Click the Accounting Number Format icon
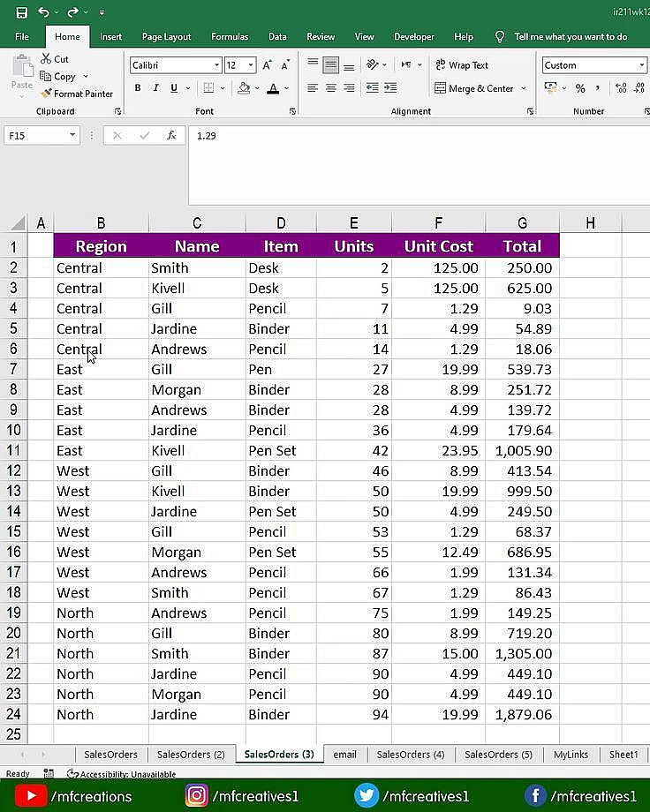The width and height of the screenshot is (650, 812). pos(551,87)
